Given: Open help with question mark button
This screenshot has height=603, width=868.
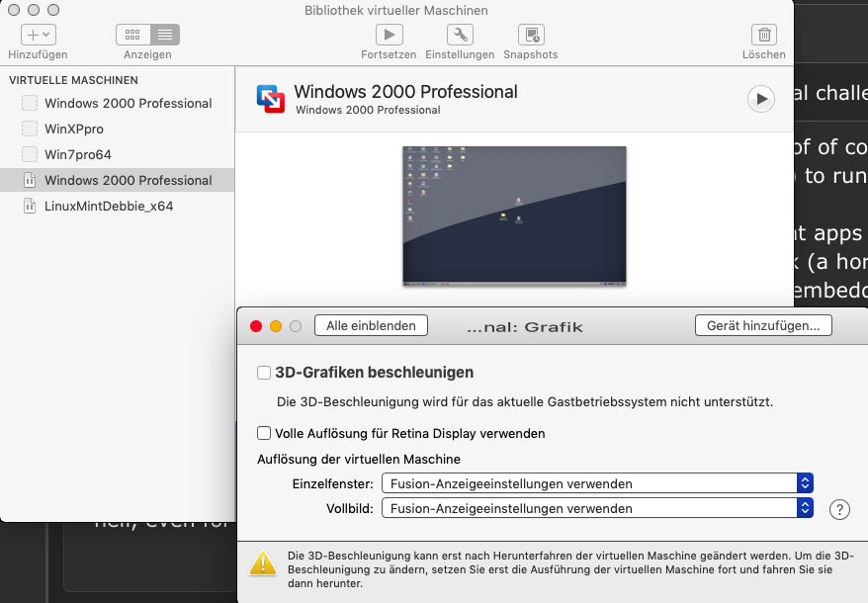Looking at the screenshot, I should 839,509.
